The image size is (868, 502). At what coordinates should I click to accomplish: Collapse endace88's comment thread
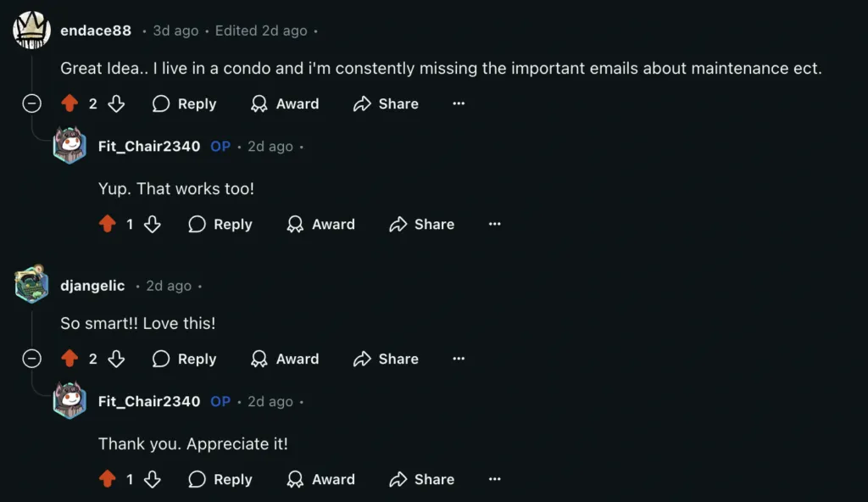point(31,103)
